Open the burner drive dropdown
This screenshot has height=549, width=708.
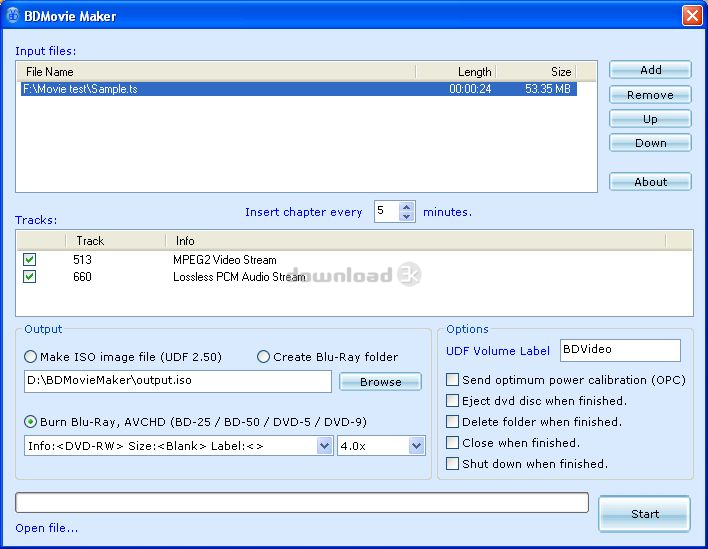(x=325, y=446)
